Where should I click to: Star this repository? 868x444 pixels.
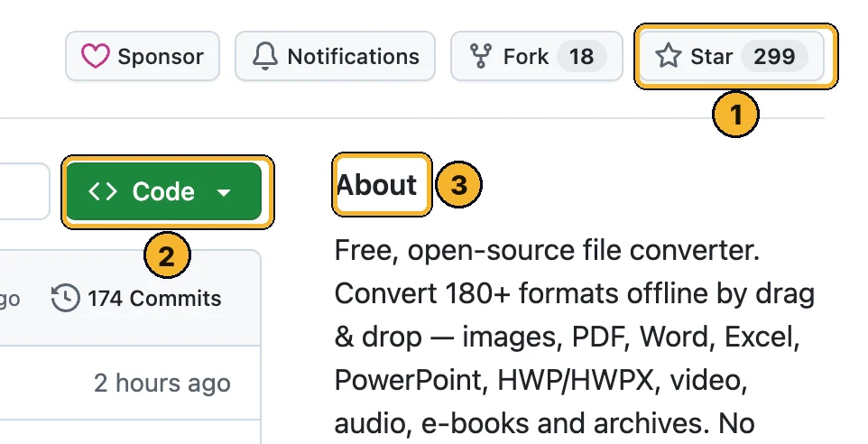pyautogui.click(x=730, y=56)
